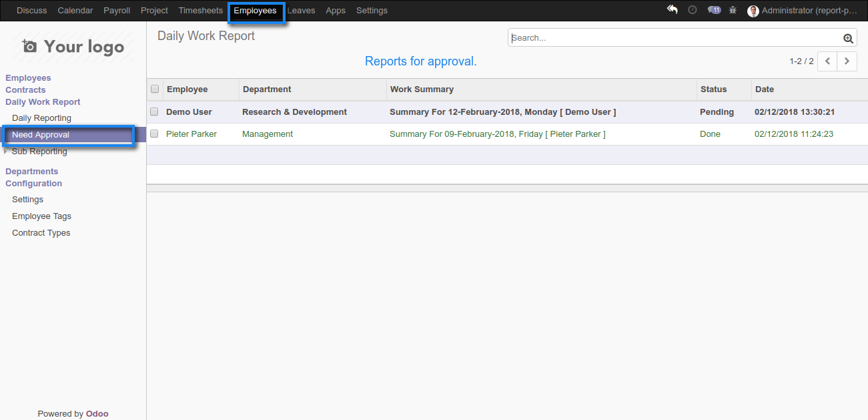
Task: Click the Your logo company image
Action: click(x=73, y=46)
